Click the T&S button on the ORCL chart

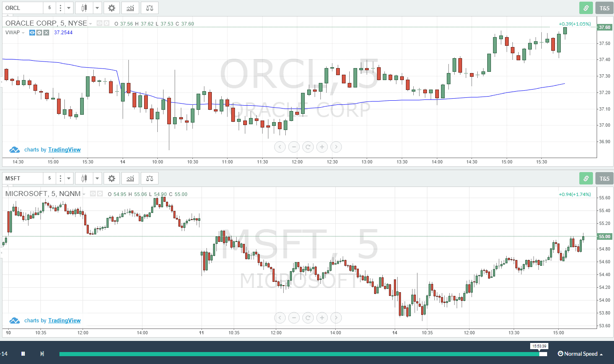[604, 8]
